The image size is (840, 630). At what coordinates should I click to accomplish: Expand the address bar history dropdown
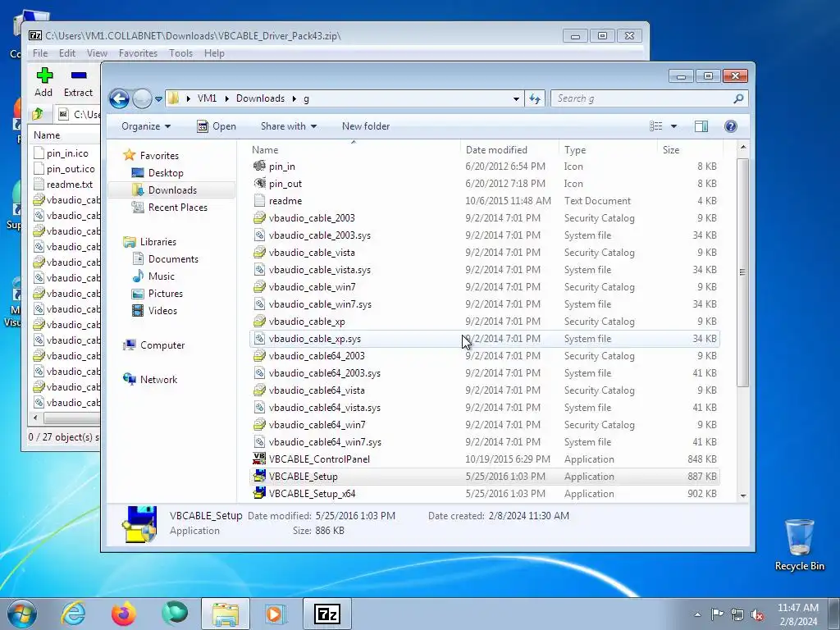tap(516, 98)
